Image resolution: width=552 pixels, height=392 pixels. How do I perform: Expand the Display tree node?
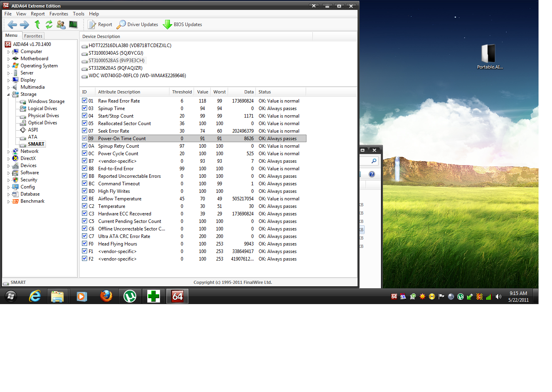[x=8, y=80]
